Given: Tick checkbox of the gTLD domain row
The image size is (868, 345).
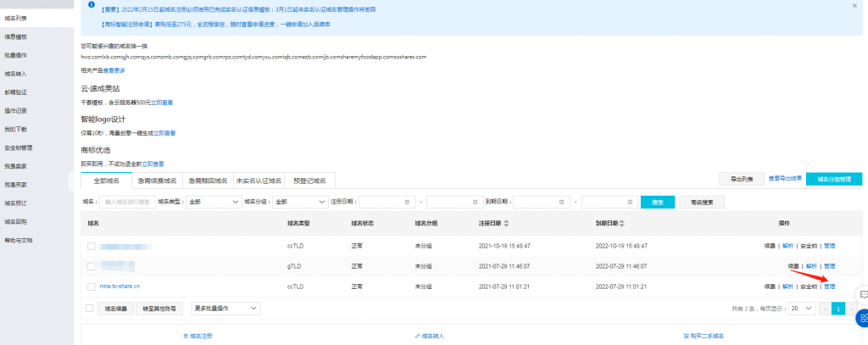Looking at the screenshot, I should pos(91,266).
